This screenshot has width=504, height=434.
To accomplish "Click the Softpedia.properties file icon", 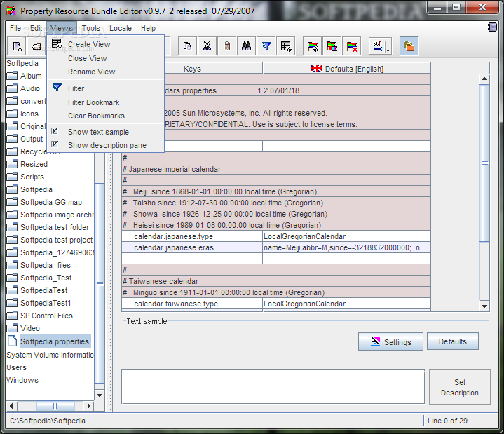I will point(12,341).
